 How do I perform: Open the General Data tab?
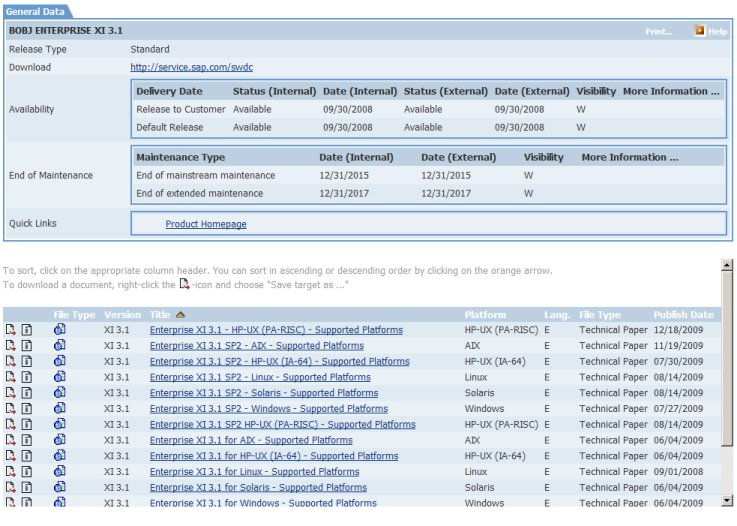pos(35,11)
